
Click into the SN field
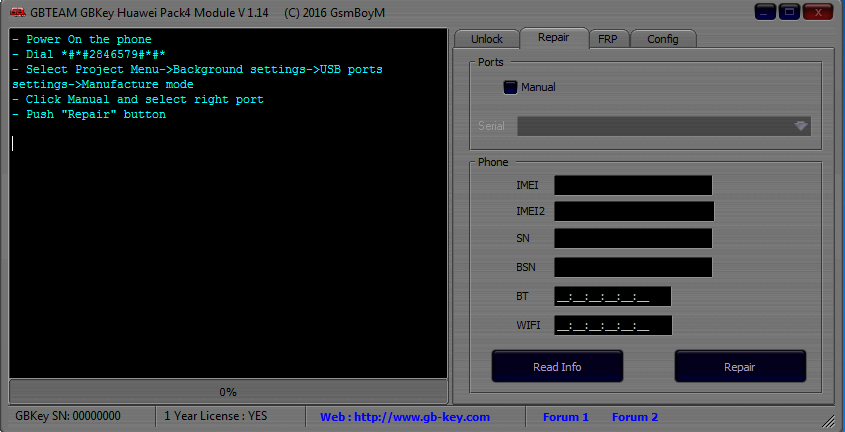633,238
